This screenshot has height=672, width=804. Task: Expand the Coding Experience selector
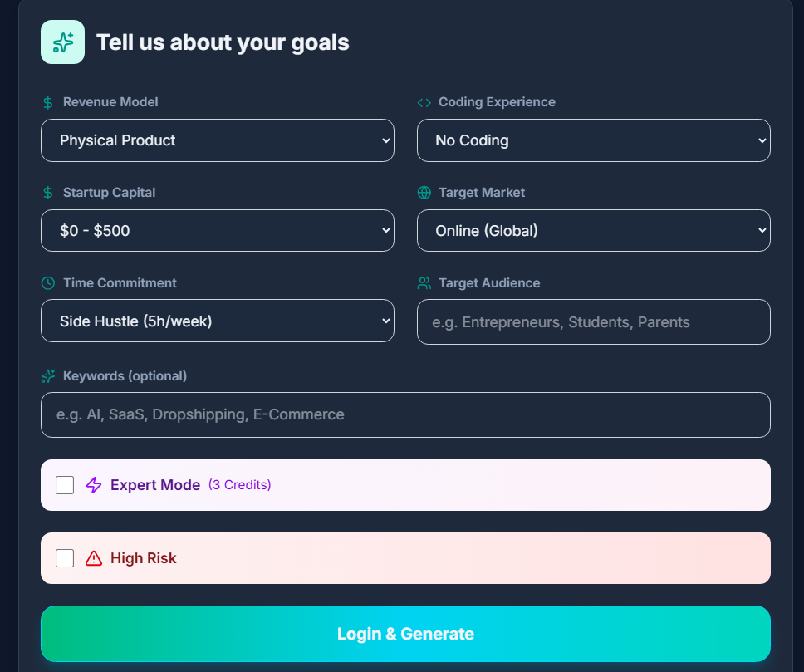click(593, 140)
